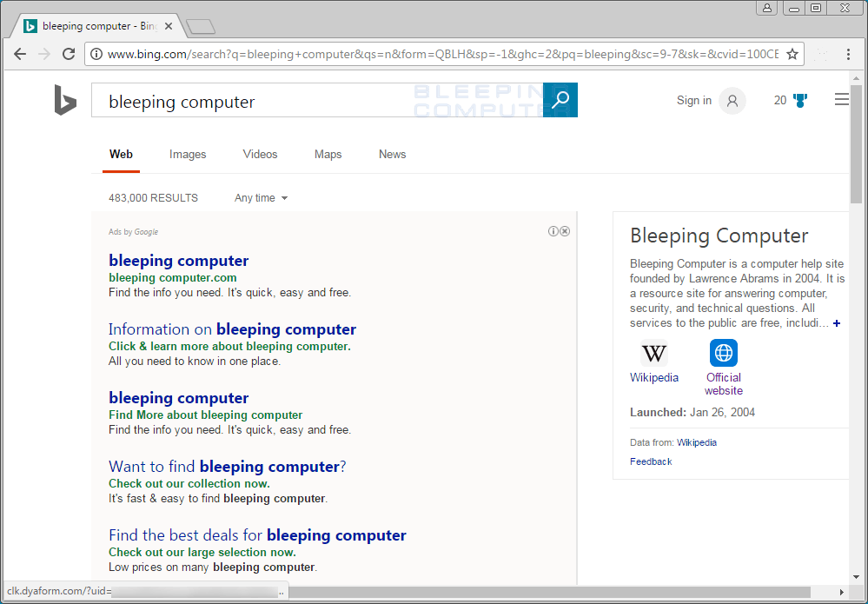Click Click & learn more green text
Viewport: 868px width, 604px height.
point(229,346)
